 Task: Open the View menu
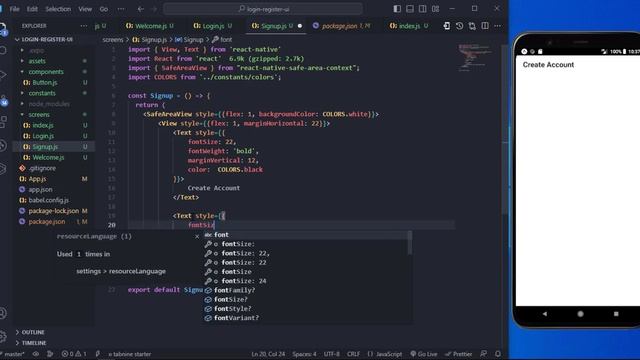[85, 9]
